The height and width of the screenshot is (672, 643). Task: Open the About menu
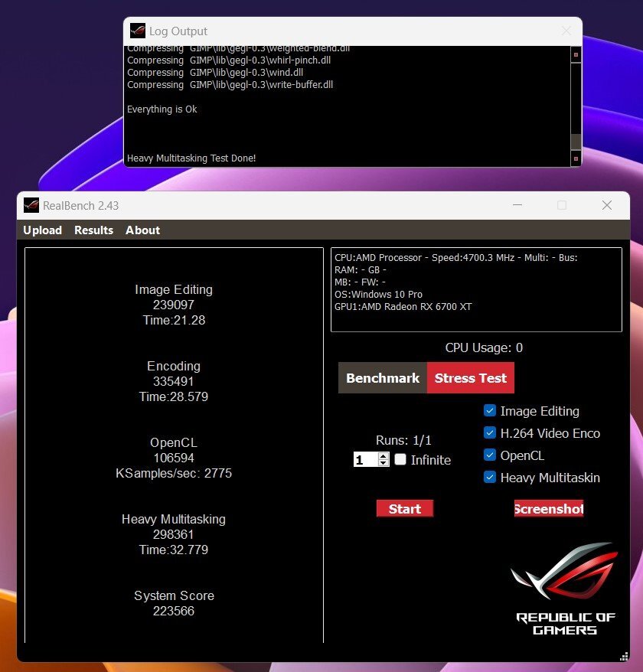point(142,230)
